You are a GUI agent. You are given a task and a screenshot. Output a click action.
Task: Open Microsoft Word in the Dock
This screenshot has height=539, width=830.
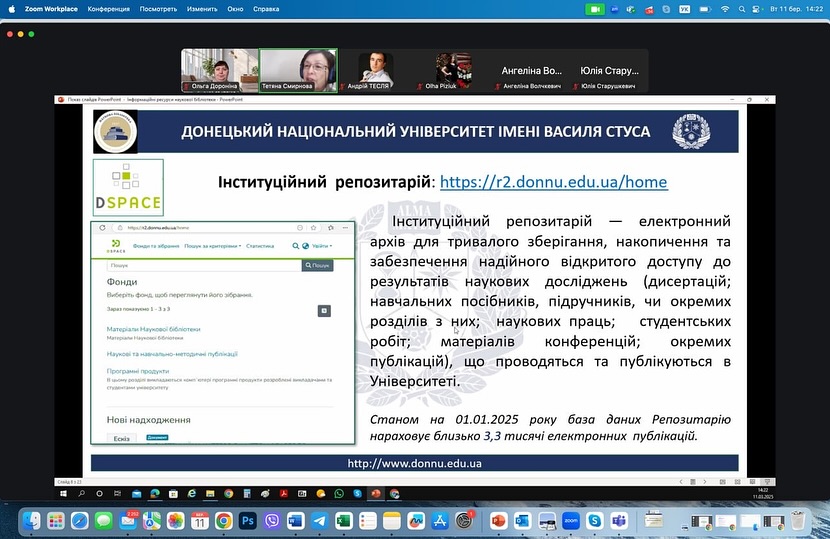pyautogui.click(x=295, y=521)
